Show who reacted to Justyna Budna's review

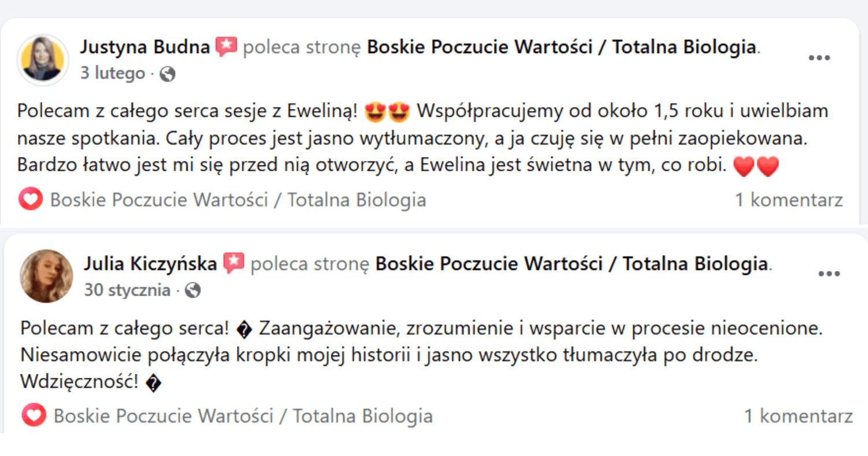pos(238,200)
